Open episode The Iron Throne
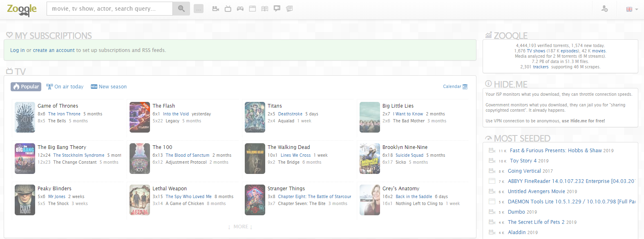This screenshot has height=239, width=644. [x=64, y=114]
